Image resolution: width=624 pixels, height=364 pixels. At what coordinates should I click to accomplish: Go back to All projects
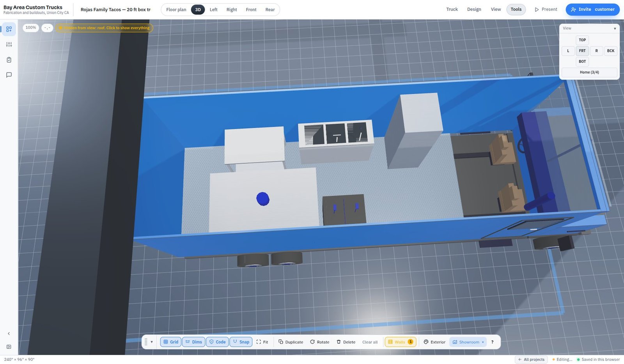point(531,359)
